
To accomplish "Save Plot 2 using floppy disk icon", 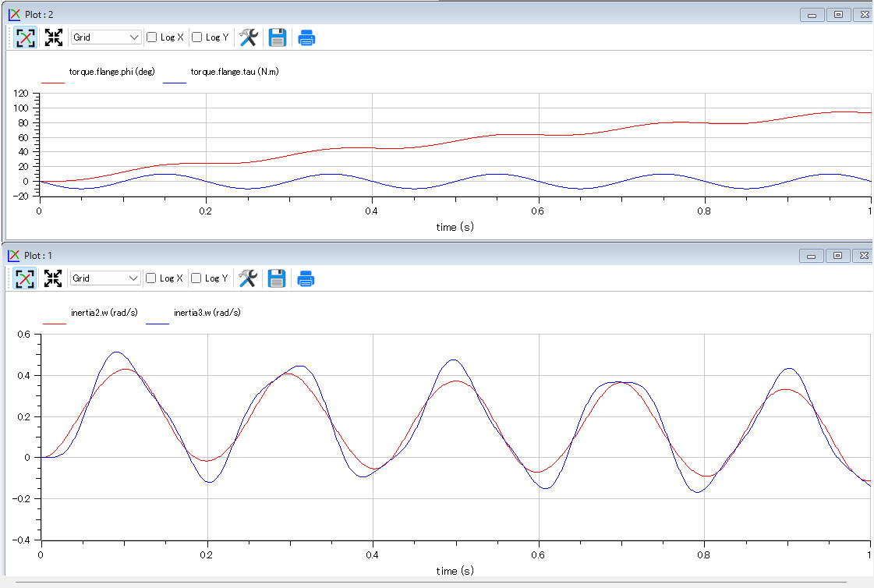I will [277, 37].
